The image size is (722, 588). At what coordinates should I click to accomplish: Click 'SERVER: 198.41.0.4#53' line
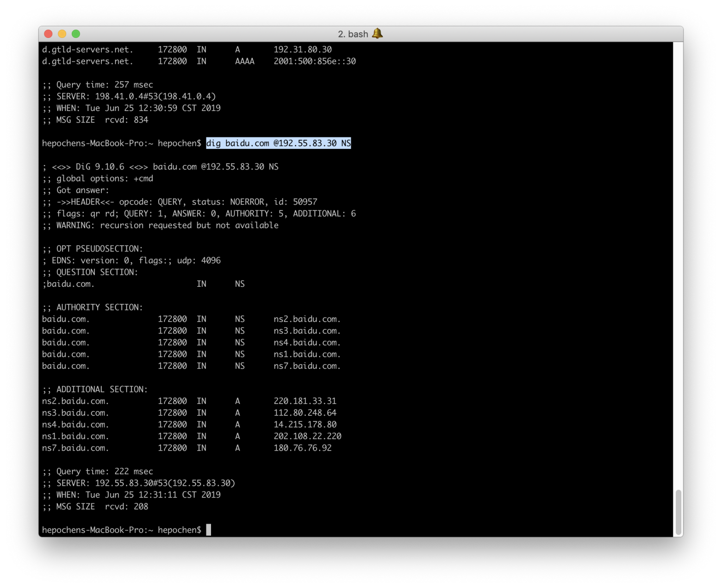(129, 96)
